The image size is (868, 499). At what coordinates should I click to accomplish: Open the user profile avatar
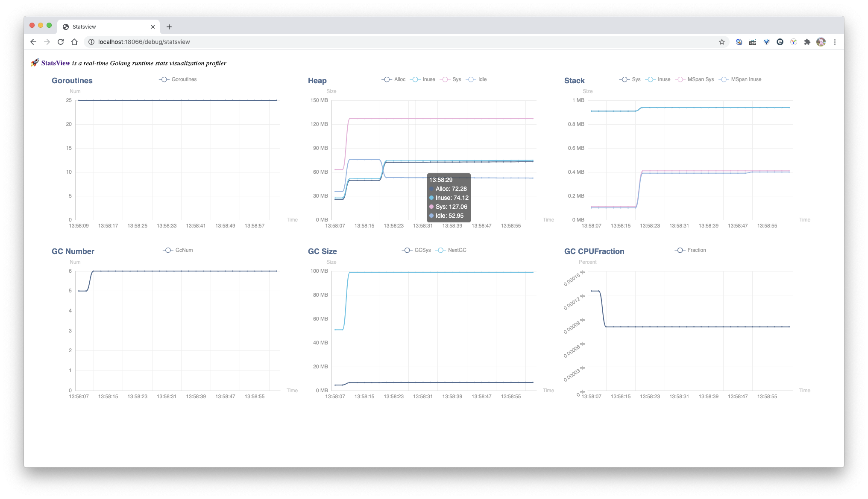(x=821, y=42)
